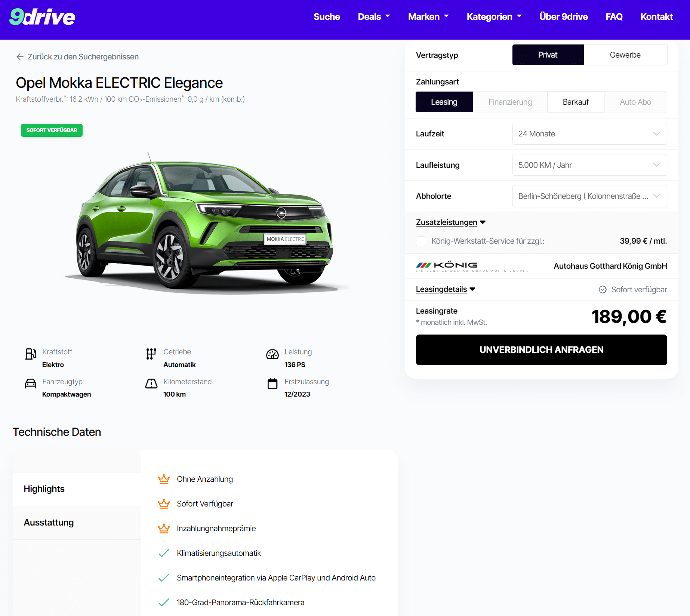Choose Finanzierung payment type

(510, 102)
